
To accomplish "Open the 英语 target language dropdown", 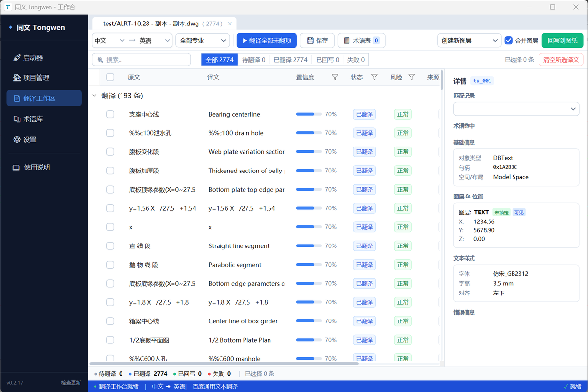I will pyautogui.click(x=155, y=41).
